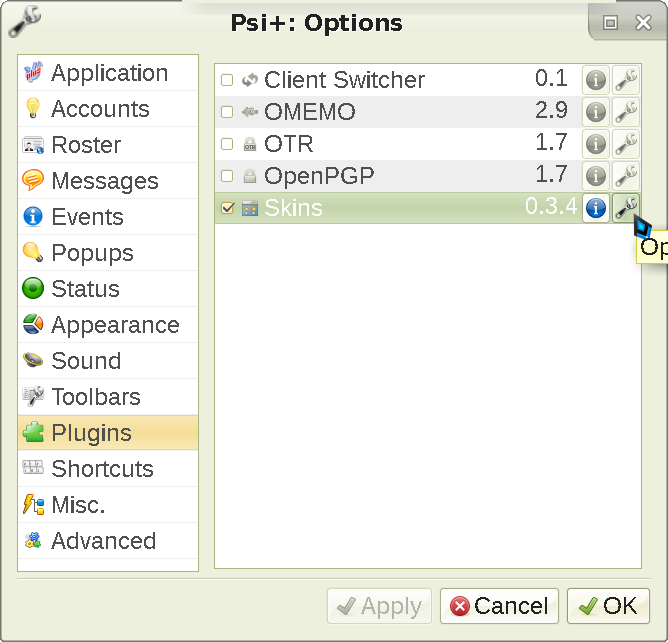Open Skins plugin options wrench
This screenshot has width=668, height=642.
pos(626,208)
